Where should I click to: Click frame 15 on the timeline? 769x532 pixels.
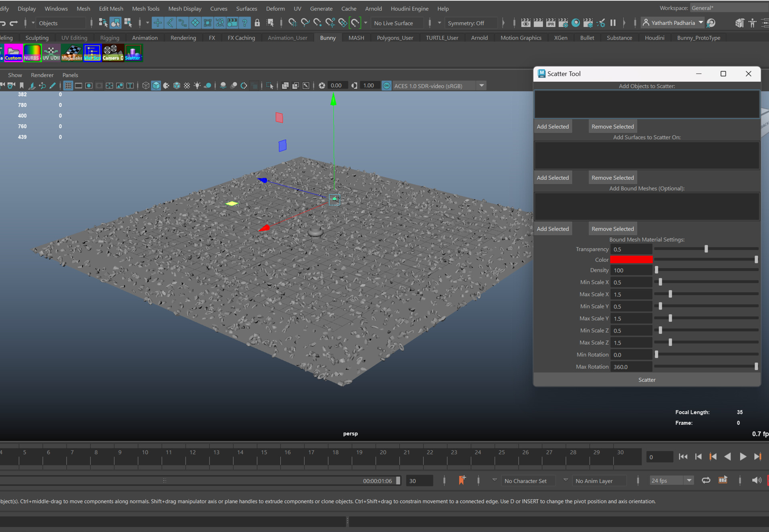(x=264, y=456)
